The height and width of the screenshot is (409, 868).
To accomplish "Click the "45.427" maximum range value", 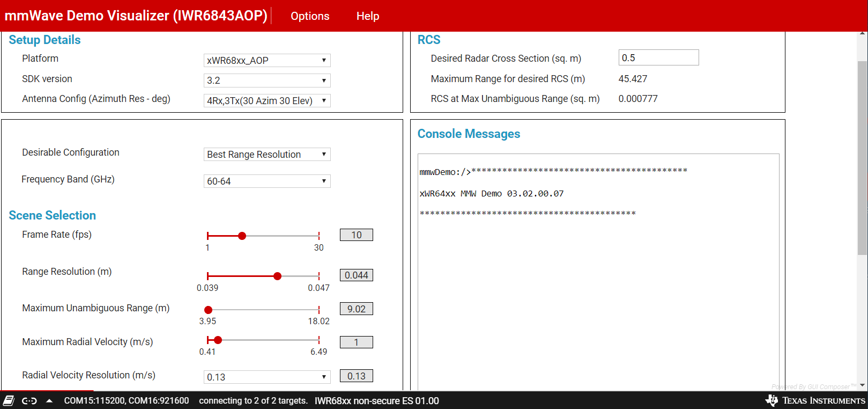I will 633,79.
